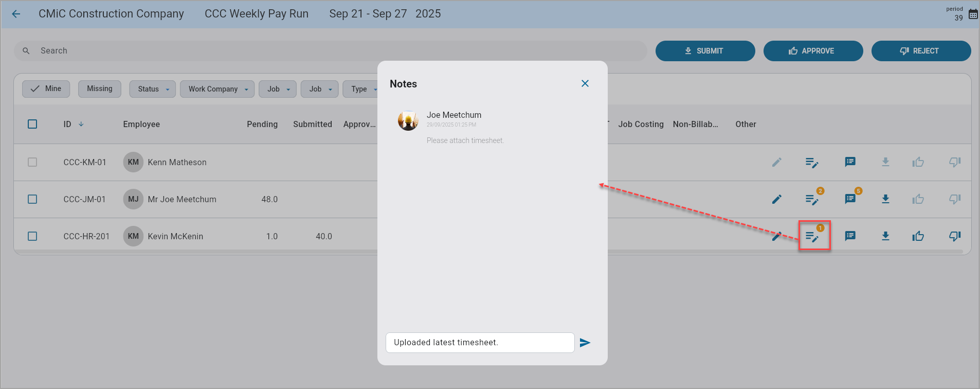Click the note text input field
Screen dimensions: 980x389
(480, 343)
